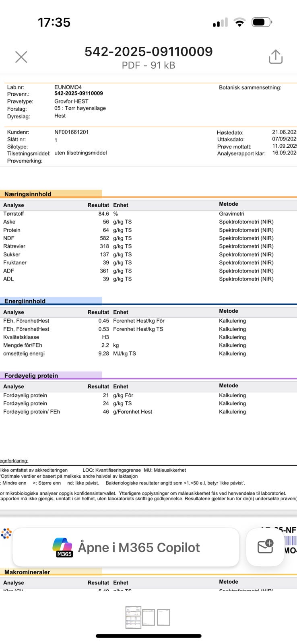Tap the 17:35 clock in status bar
The height and width of the screenshot is (644, 297).
pyautogui.click(x=54, y=23)
